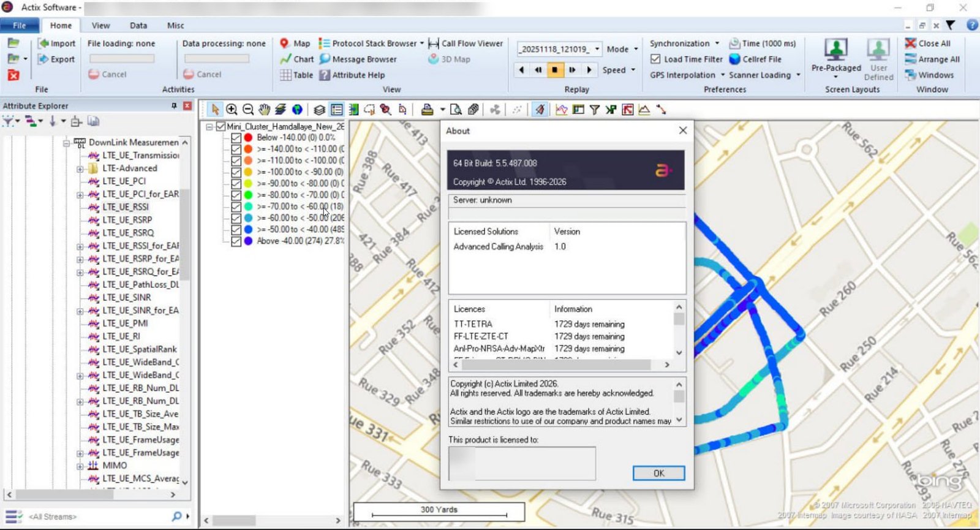Click OK in the About dialog

click(658, 473)
